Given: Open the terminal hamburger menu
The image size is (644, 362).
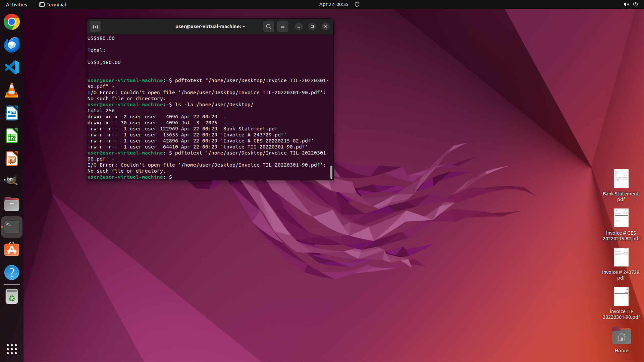Looking at the screenshot, I should (x=283, y=26).
